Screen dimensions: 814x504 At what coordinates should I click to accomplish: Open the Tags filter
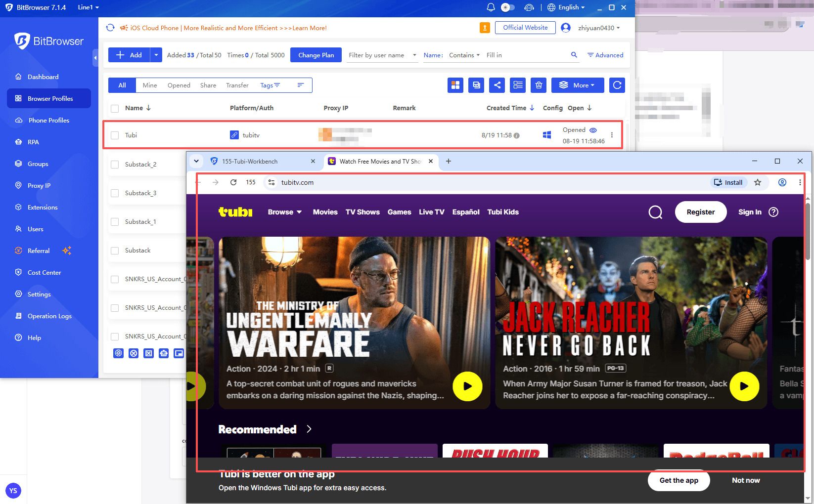[270, 85]
